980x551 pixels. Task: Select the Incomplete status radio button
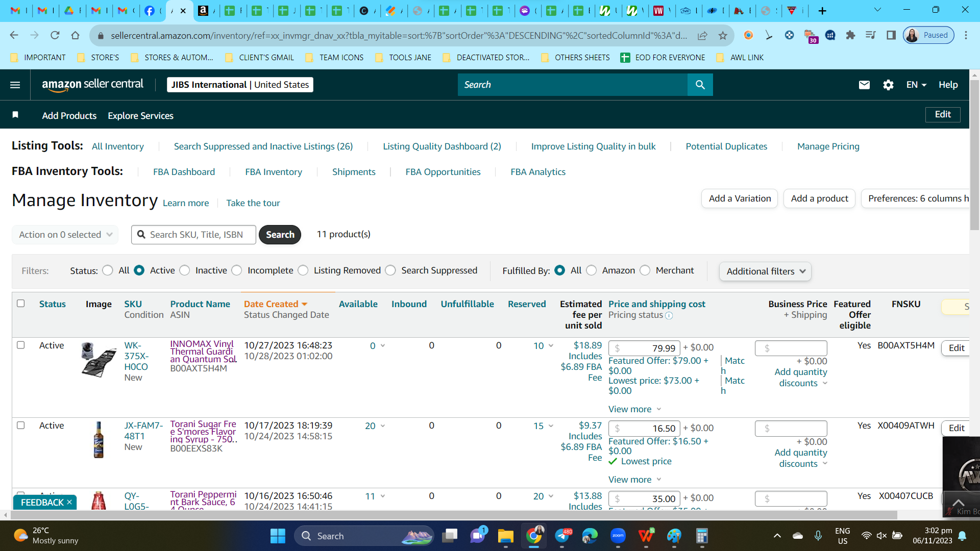click(236, 270)
